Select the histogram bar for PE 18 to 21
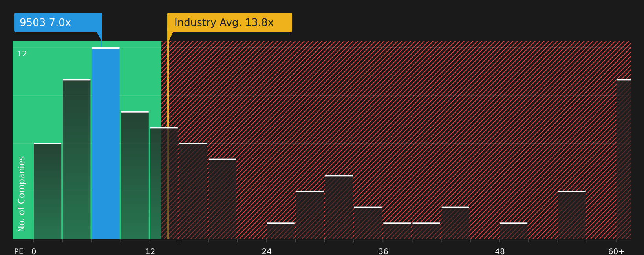Screen dimensions: 644x255 coord(222,199)
